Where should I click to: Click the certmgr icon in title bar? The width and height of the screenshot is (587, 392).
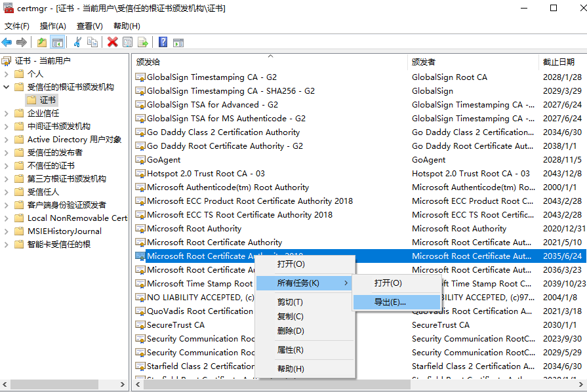point(9,8)
